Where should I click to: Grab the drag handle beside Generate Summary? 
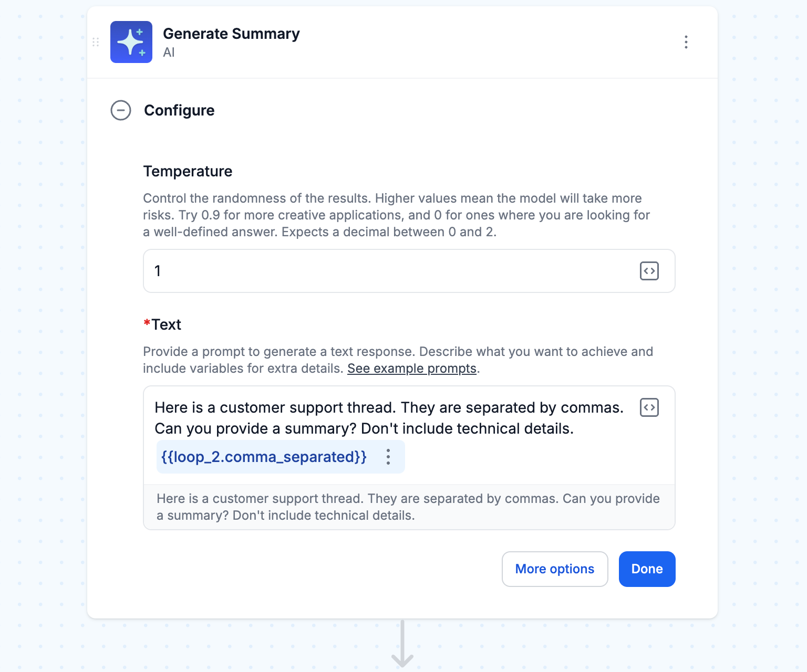(96, 42)
